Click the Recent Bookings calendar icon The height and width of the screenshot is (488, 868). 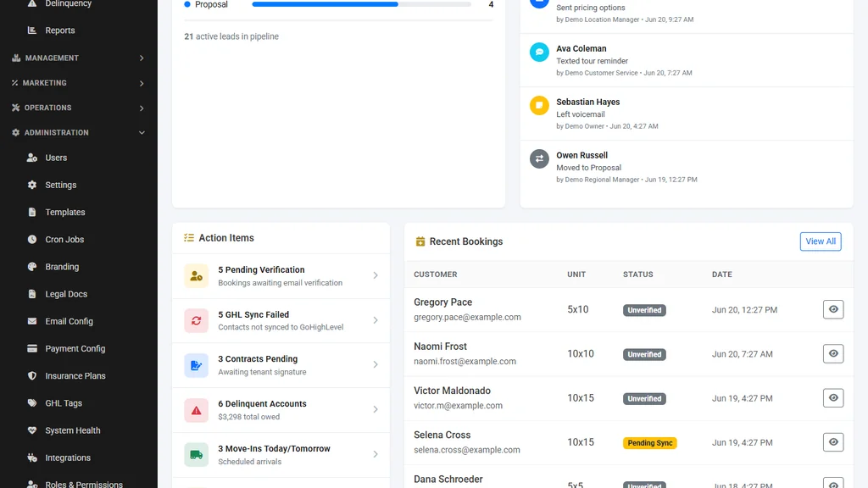pyautogui.click(x=420, y=241)
